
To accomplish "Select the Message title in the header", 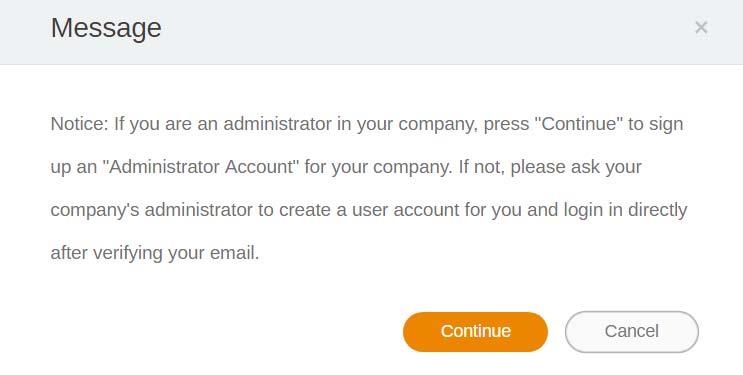I will pyautogui.click(x=106, y=27).
